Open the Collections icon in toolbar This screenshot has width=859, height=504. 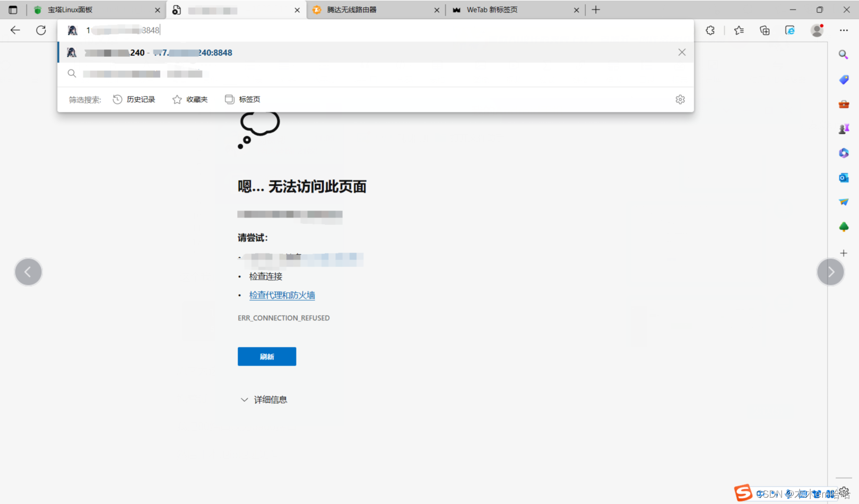pos(765,30)
